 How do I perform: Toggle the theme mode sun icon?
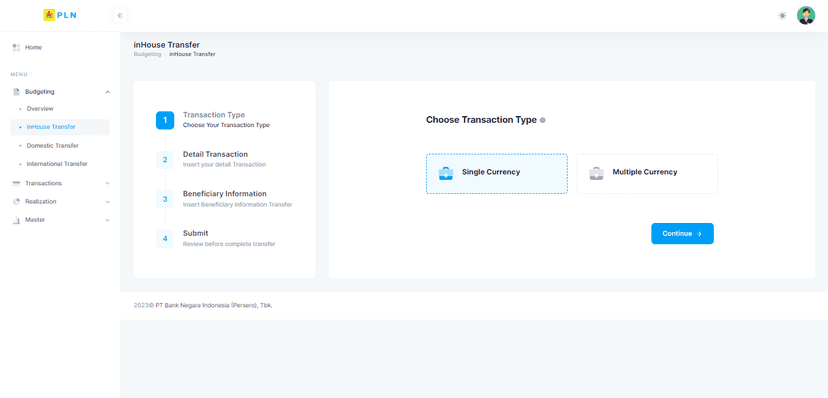782,16
